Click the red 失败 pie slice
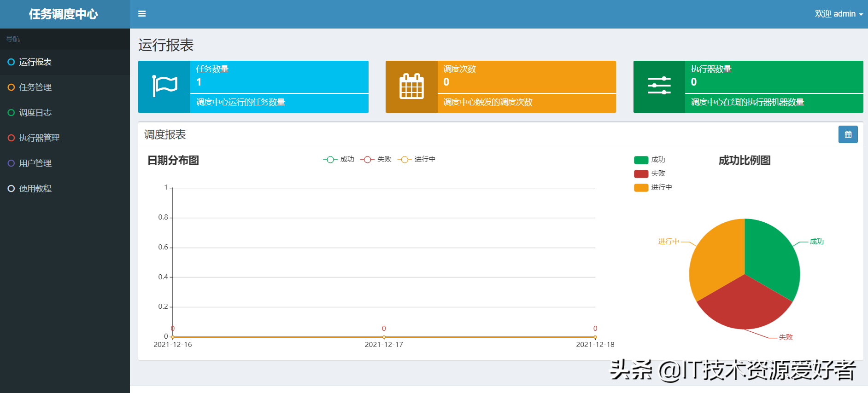The width and height of the screenshot is (868, 393). [x=744, y=305]
